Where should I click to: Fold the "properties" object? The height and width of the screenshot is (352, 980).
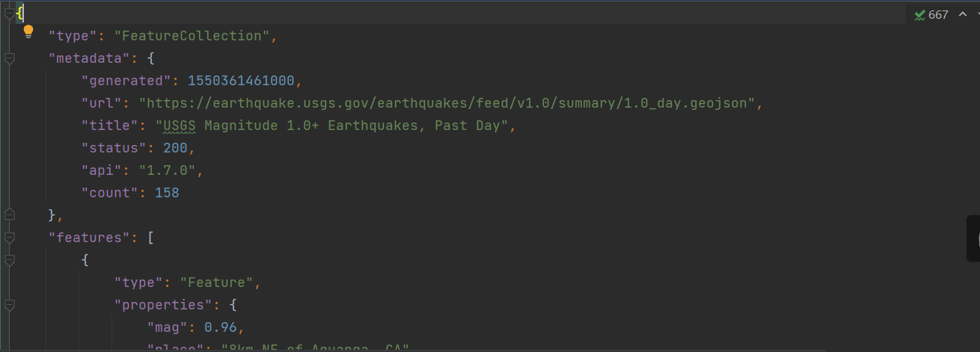coord(9,305)
